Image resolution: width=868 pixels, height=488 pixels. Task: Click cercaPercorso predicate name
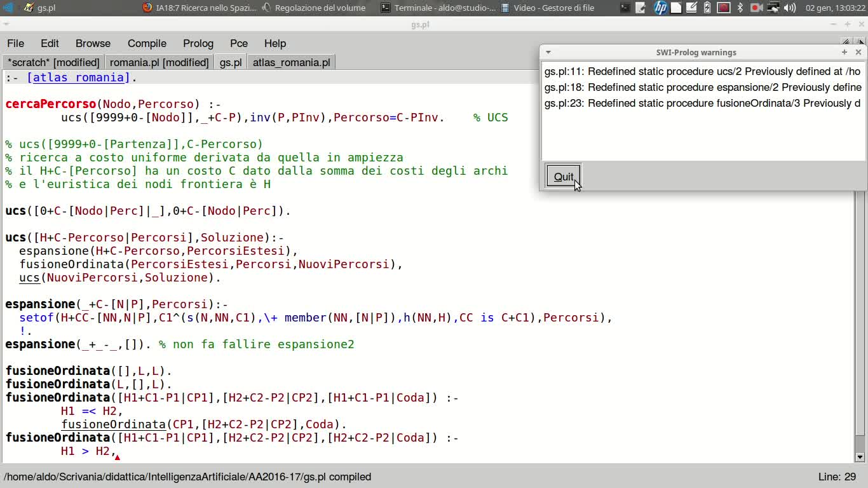click(x=50, y=104)
